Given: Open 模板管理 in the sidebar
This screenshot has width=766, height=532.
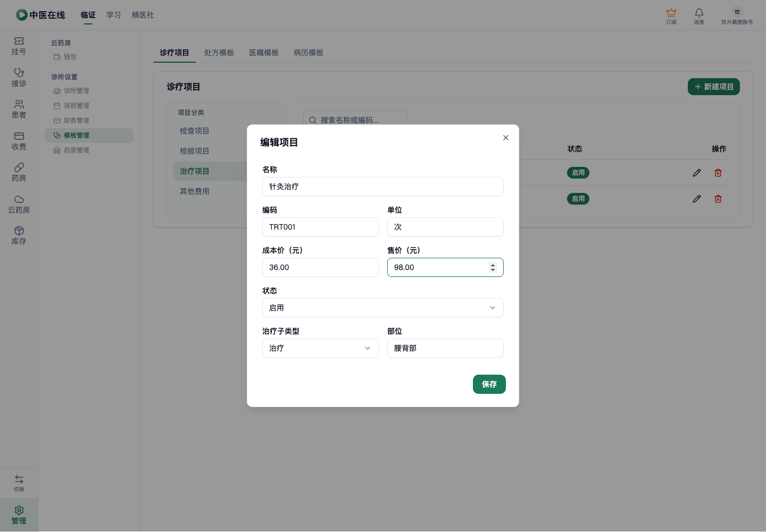Looking at the screenshot, I should click(x=89, y=136).
